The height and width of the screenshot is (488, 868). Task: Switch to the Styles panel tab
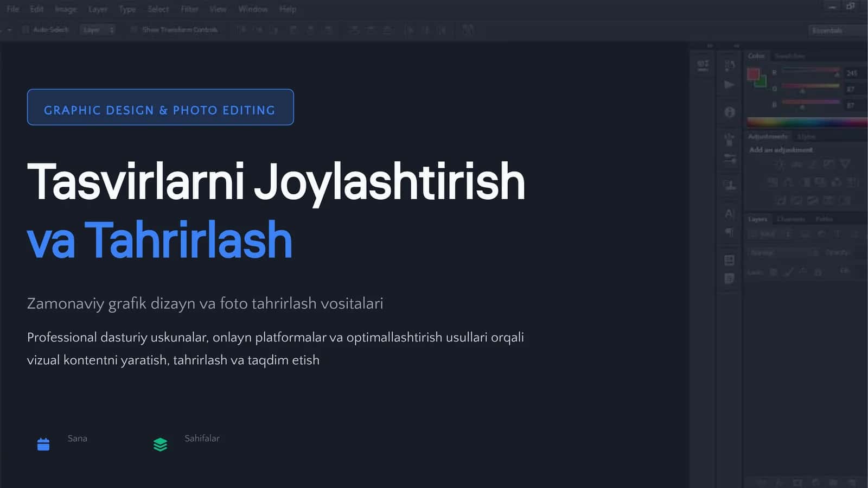806,136
